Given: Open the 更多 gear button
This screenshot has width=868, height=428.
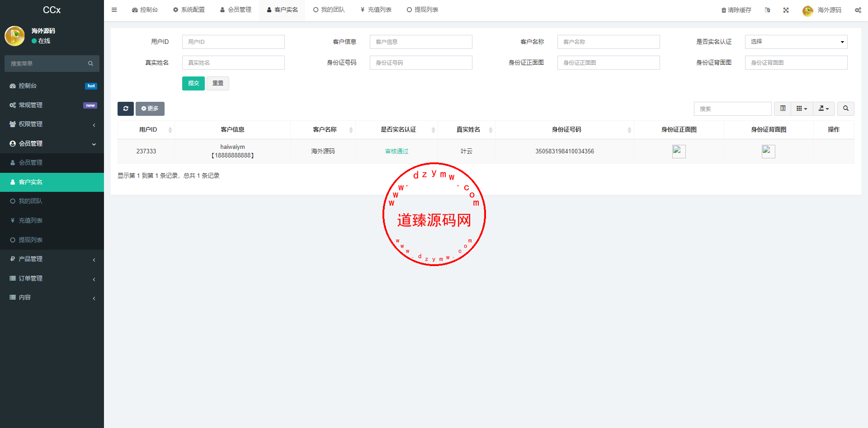Looking at the screenshot, I should (150, 109).
